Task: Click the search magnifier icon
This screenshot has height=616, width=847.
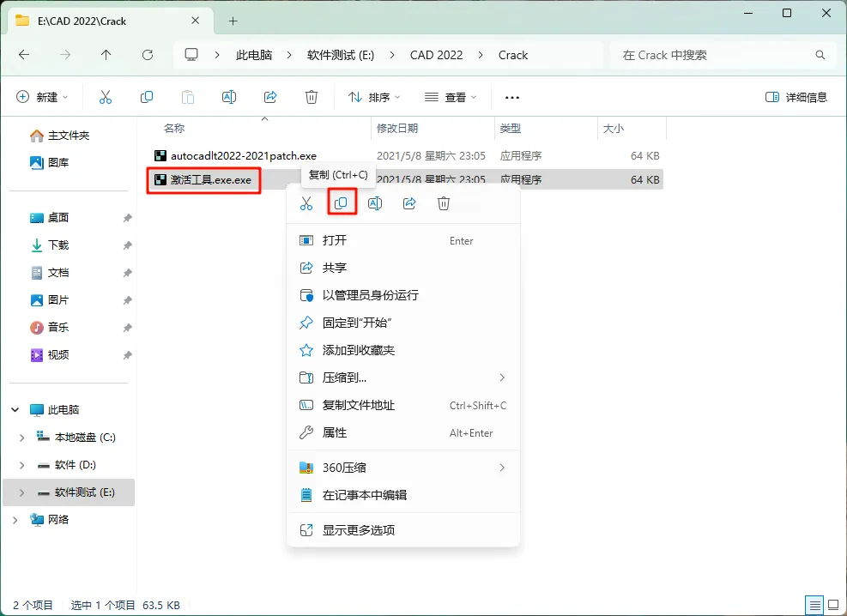Action: 820,55
